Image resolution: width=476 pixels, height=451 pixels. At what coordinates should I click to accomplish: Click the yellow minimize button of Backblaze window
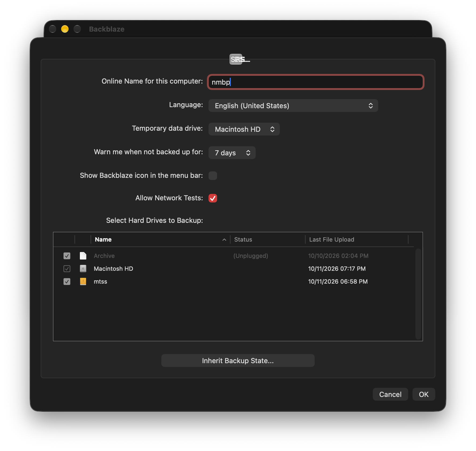[x=65, y=29]
